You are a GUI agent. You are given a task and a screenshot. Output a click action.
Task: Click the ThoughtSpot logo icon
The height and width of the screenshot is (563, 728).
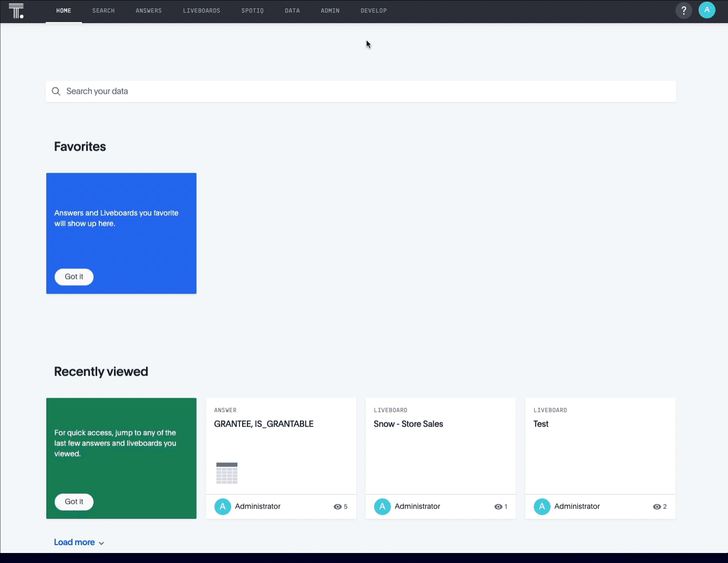click(16, 11)
